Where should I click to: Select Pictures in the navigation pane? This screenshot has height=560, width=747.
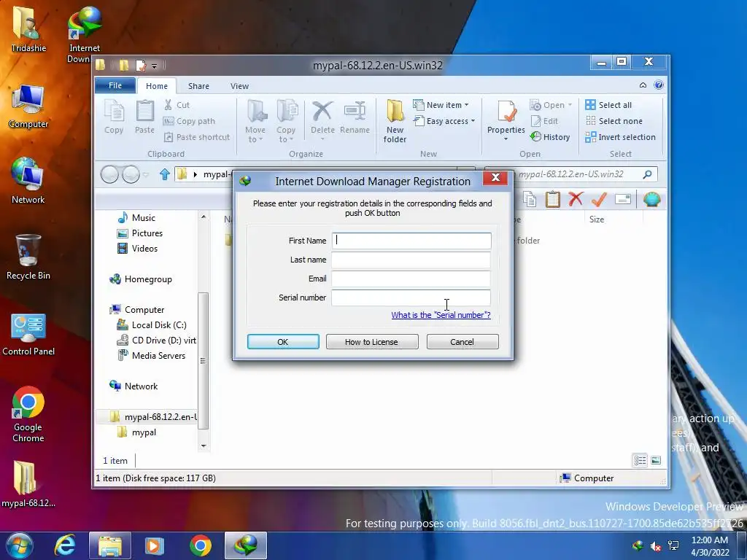point(140,233)
